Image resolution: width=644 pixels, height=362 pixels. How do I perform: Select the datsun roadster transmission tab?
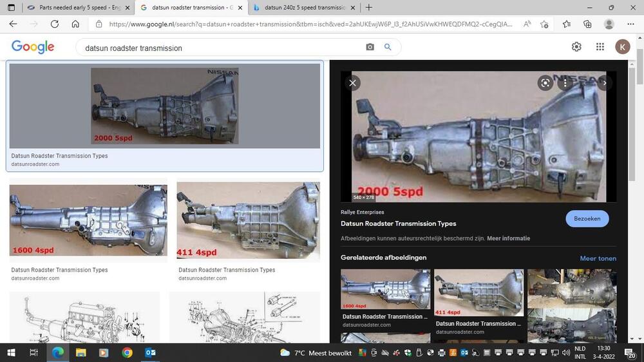pos(191,7)
